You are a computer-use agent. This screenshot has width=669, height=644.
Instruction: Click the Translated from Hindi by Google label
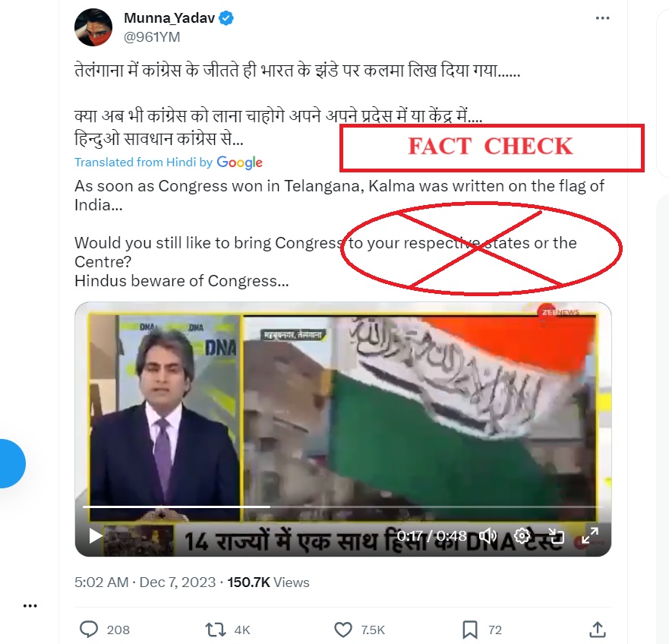[168, 163]
